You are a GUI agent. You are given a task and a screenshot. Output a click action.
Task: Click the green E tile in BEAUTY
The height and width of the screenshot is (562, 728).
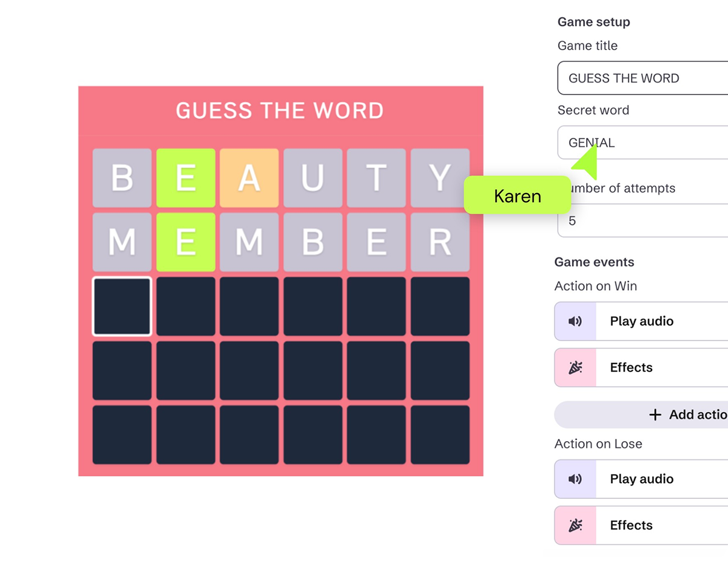click(186, 178)
